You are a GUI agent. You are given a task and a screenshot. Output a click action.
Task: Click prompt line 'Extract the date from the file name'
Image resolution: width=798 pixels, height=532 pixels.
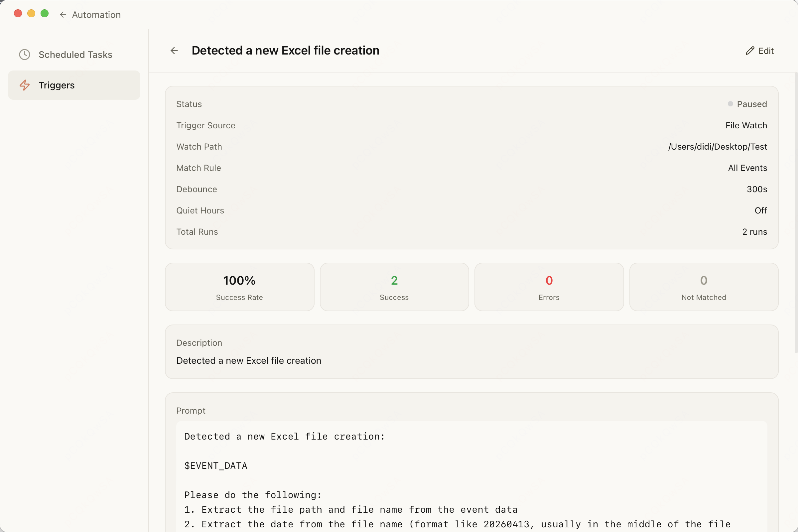[458, 524]
